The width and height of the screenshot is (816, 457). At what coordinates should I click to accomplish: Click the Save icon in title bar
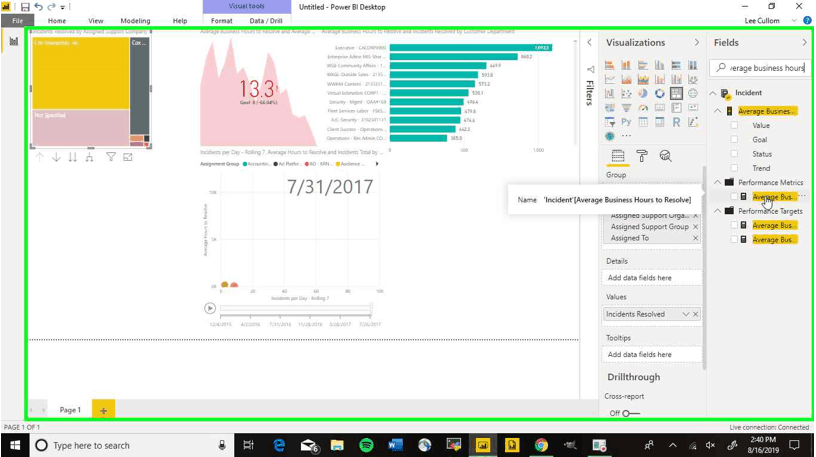(x=25, y=7)
